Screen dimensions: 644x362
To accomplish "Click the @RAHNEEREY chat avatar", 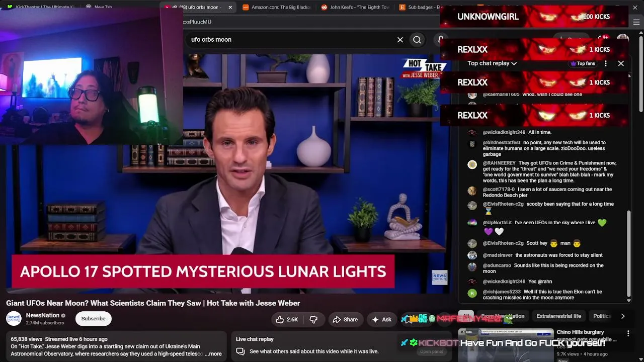I will pyautogui.click(x=472, y=165).
